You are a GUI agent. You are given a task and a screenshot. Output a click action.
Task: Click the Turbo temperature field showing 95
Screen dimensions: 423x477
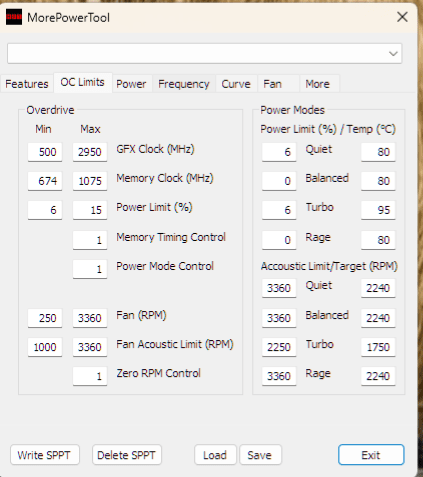378,210
